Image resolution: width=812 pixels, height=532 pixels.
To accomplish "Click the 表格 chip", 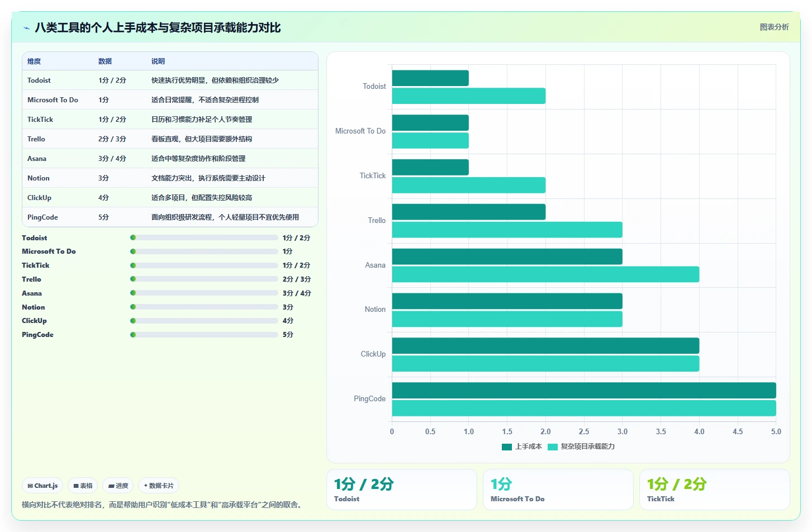I will (x=83, y=486).
